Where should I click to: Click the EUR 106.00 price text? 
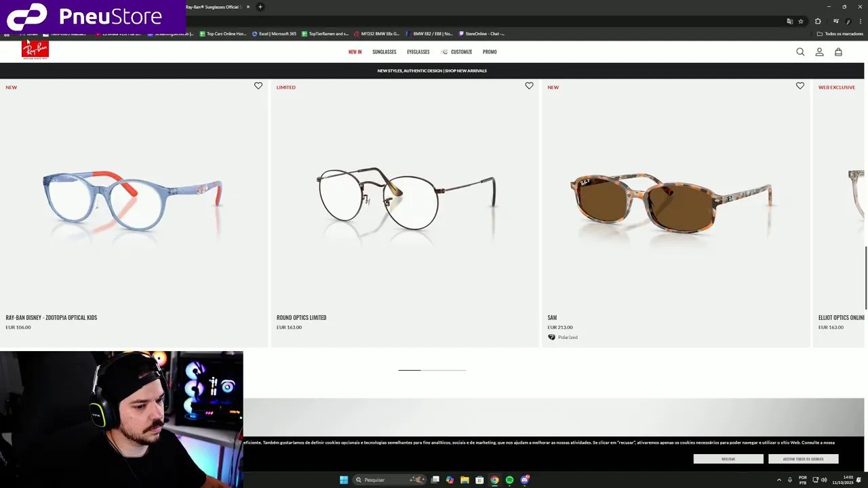coord(18,327)
